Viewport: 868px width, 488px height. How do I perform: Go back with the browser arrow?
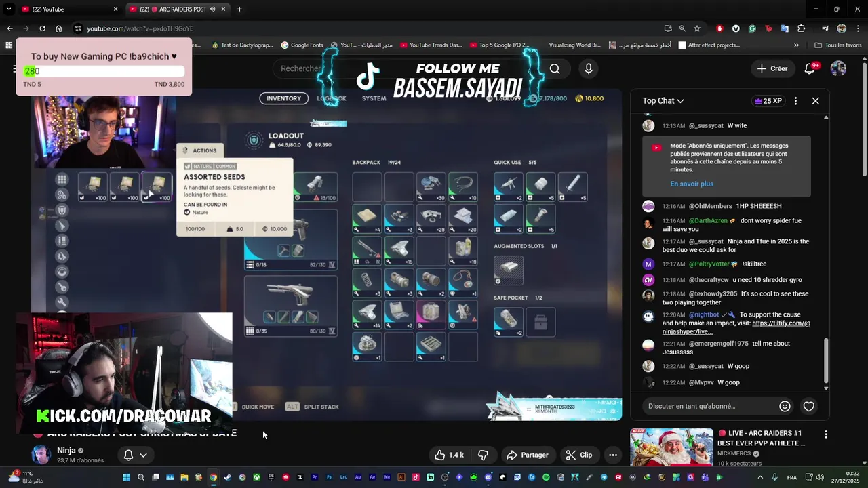tap(9, 28)
